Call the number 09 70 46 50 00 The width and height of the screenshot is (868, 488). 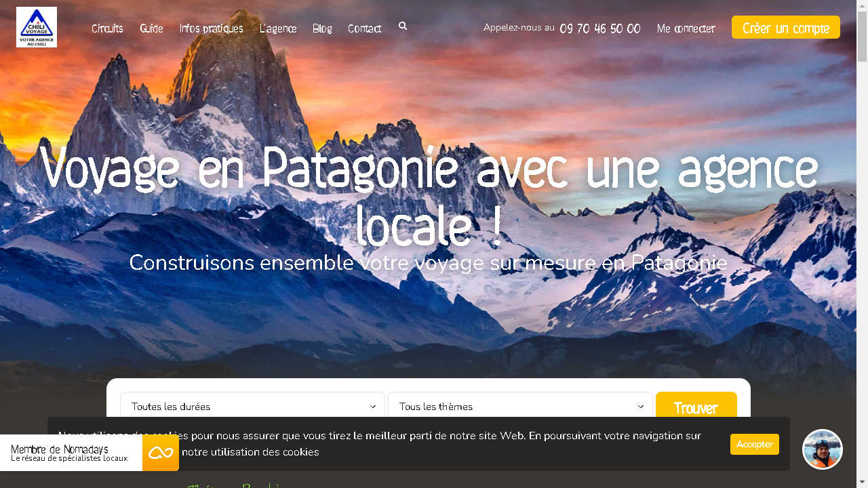pos(599,28)
